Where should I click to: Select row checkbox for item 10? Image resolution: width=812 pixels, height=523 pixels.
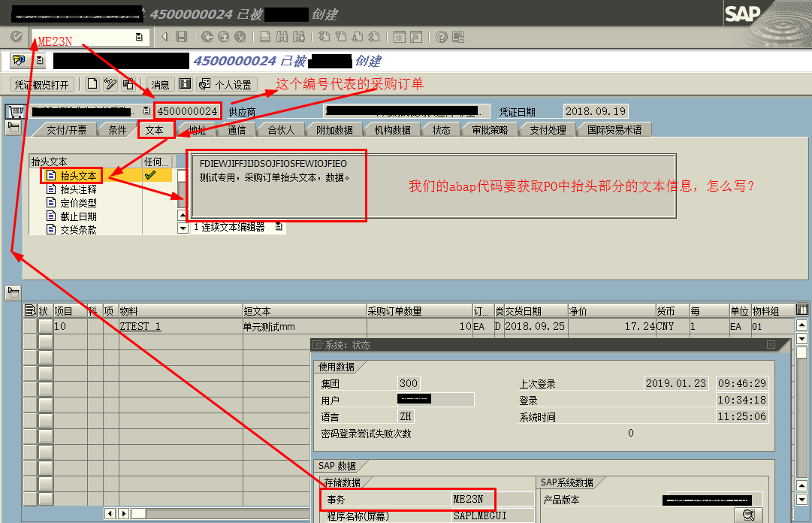coord(46,326)
